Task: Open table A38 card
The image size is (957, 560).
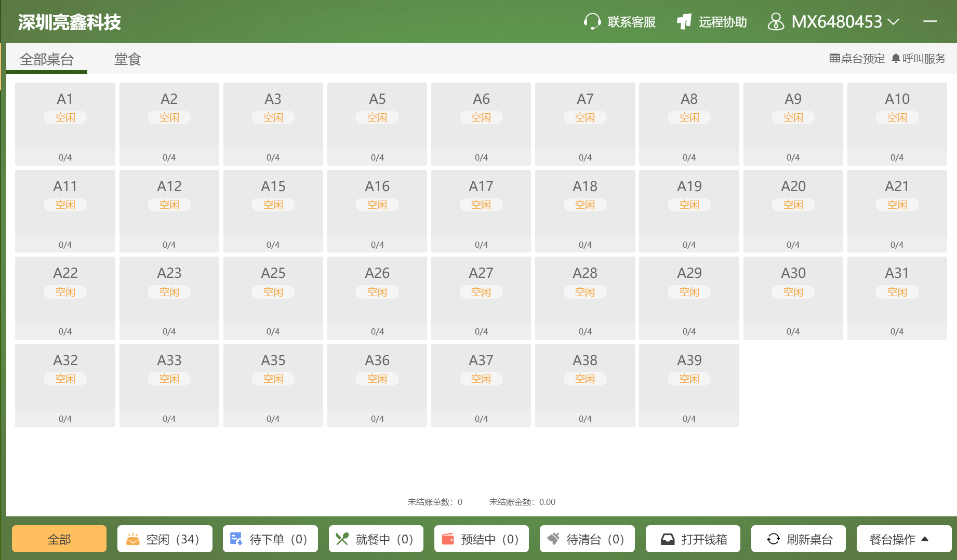Action: pos(585,385)
